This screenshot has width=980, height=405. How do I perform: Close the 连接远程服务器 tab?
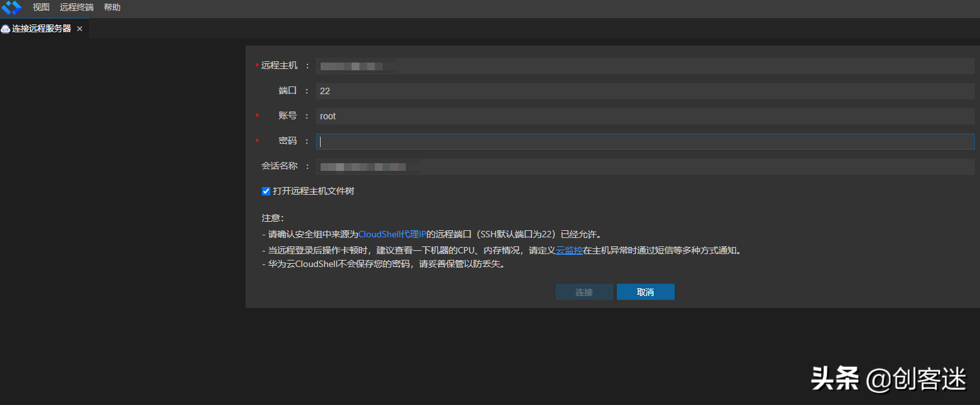tap(79, 28)
